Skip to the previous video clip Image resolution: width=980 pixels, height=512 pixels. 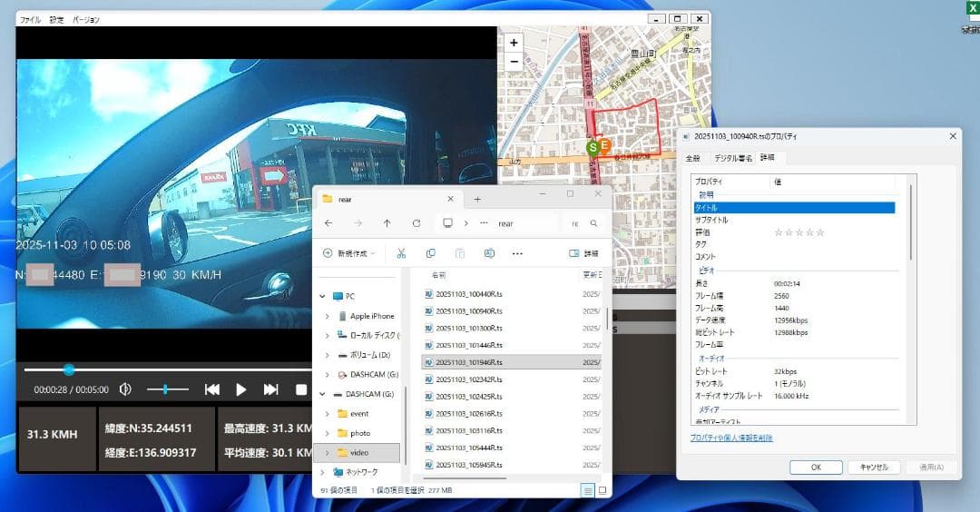212,389
